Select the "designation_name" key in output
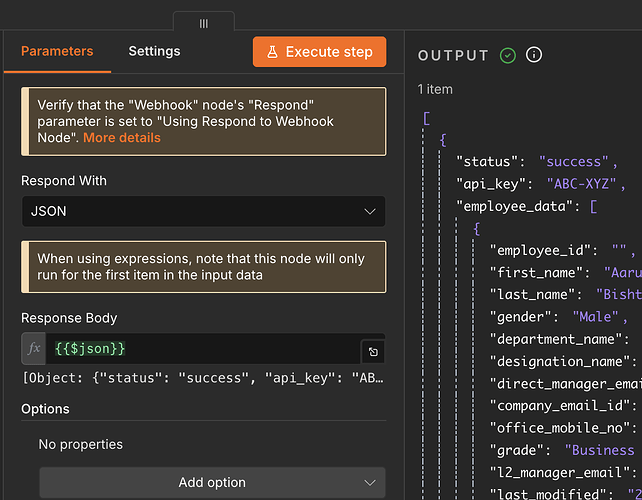This screenshot has width=642, height=500. point(560,362)
